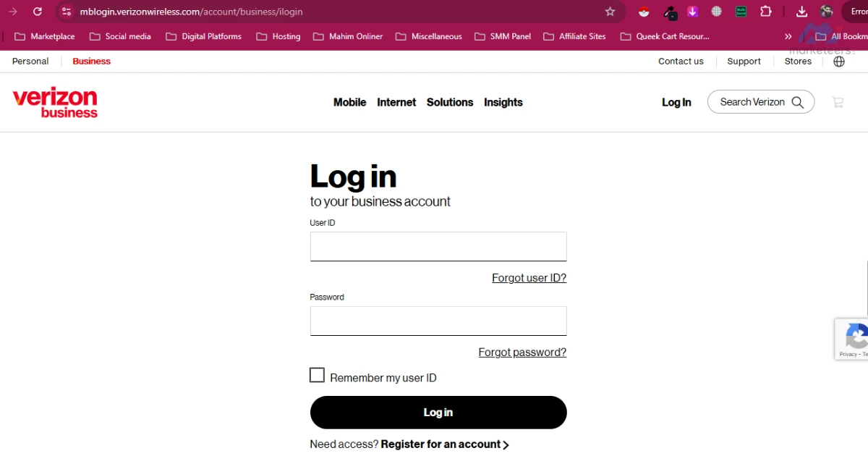Viewport: 868px width, 456px height.
Task: Click Forgot user ID link
Action: [x=529, y=278]
